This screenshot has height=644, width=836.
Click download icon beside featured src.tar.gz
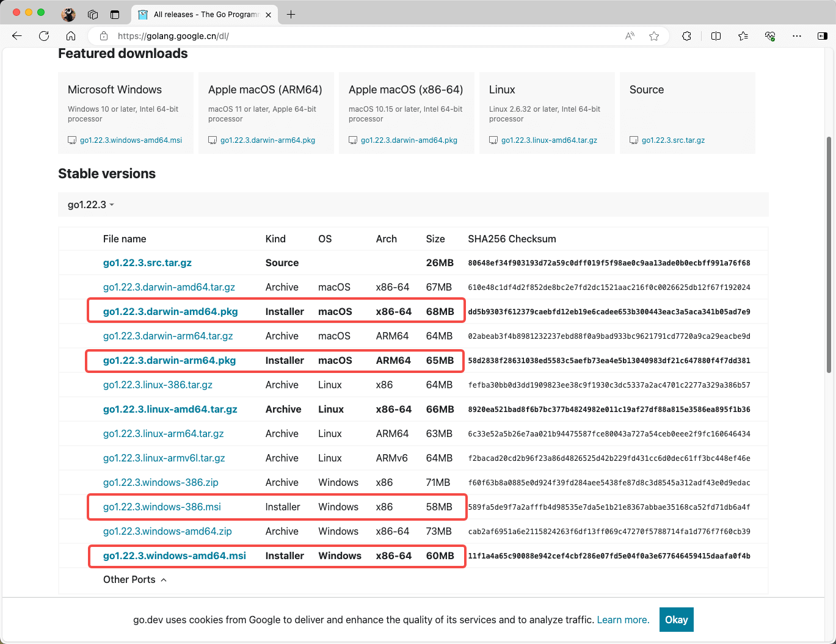634,140
